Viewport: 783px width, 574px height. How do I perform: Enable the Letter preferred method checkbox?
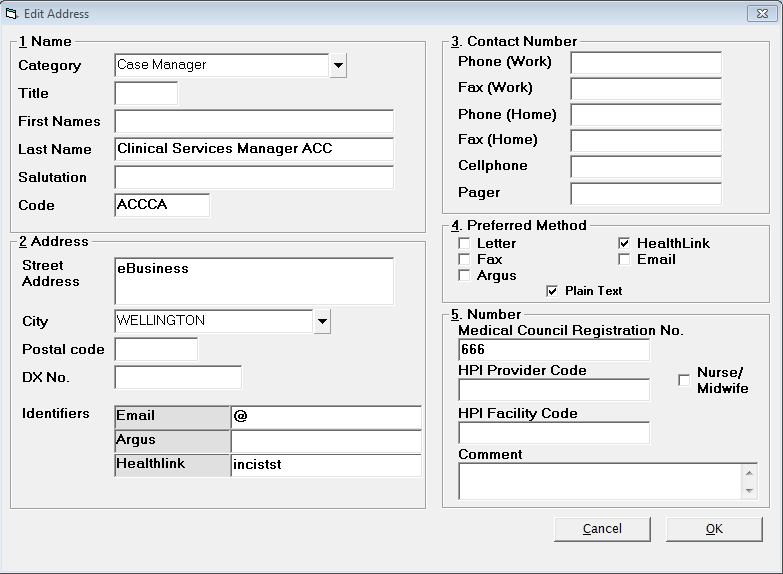[x=464, y=243]
